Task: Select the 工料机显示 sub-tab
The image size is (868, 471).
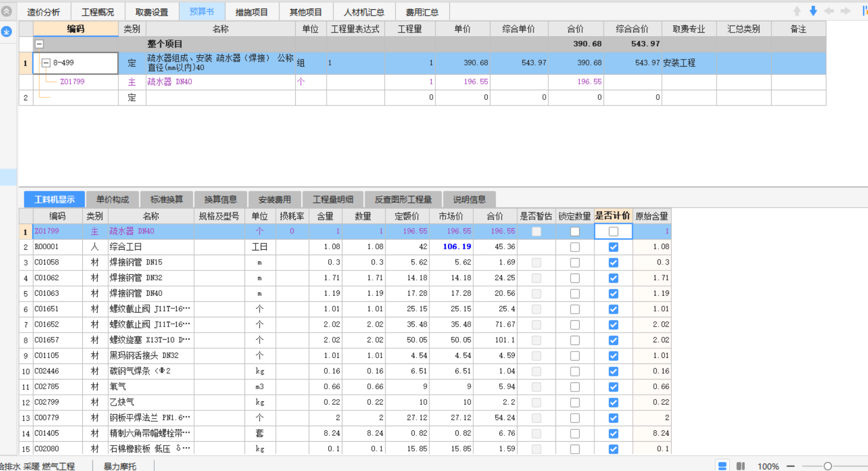Action: pyautogui.click(x=54, y=200)
